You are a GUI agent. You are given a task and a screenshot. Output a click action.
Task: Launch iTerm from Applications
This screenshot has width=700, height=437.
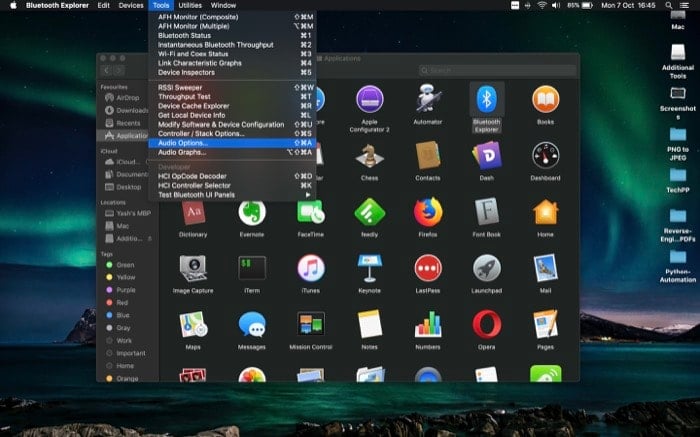(x=252, y=268)
